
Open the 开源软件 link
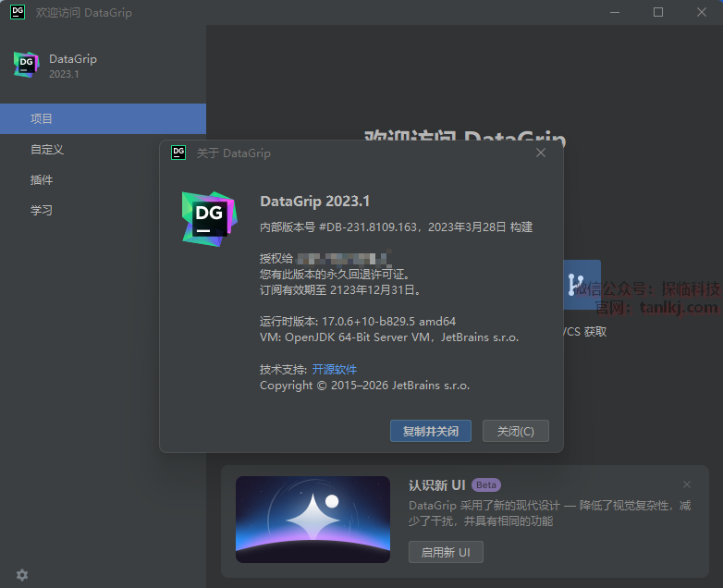coord(334,369)
